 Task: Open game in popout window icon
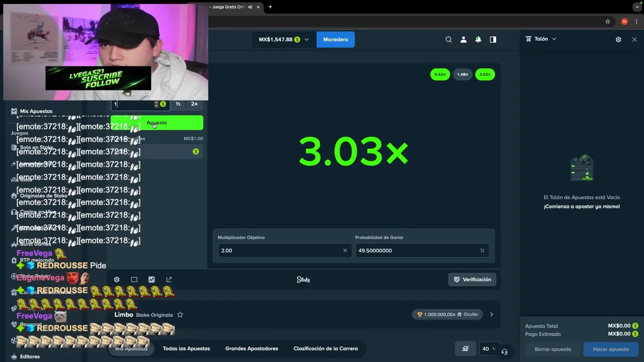tap(169, 280)
